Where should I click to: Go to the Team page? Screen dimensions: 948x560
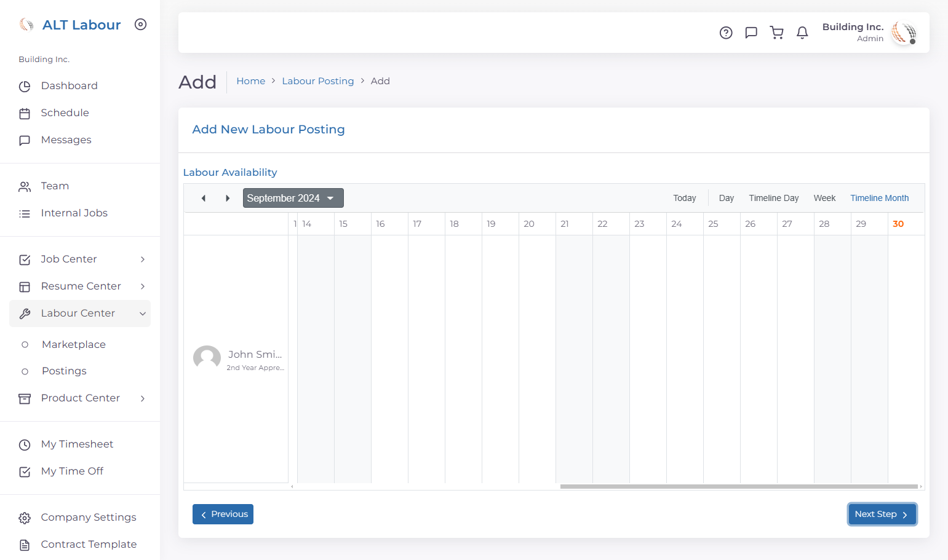point(80,186)
